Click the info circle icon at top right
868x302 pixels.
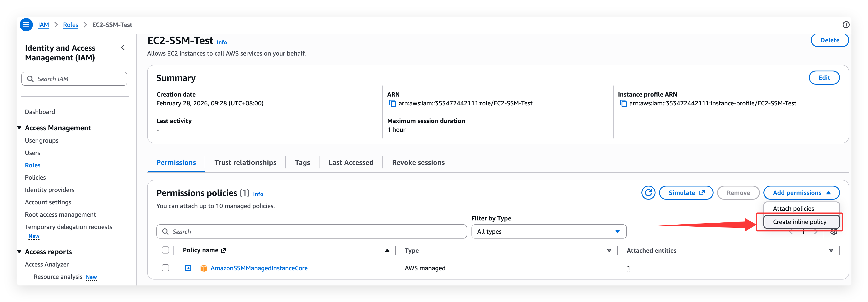(846, 24)
